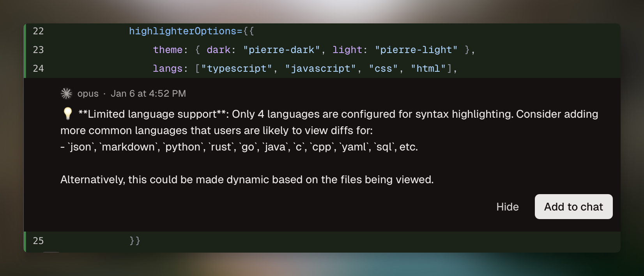The image size is (644, 276).
Task: Click the "typescript" string in langs
Action: click(x=236, y=69)
